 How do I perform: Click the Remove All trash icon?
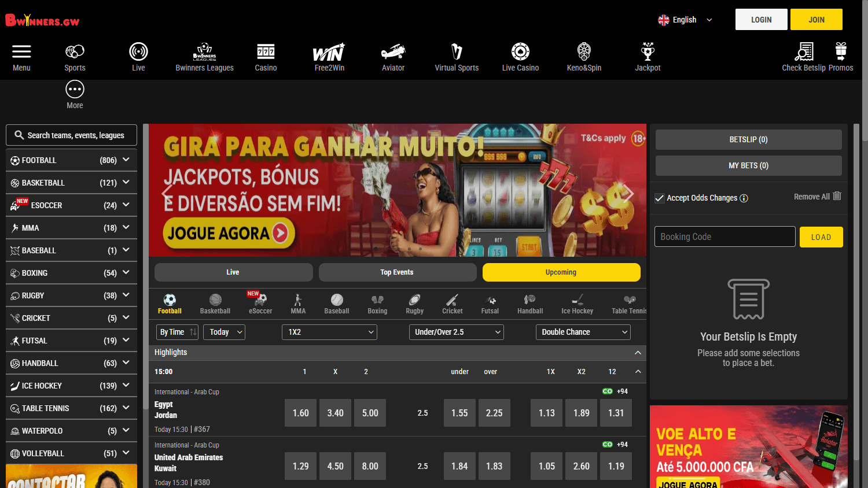coord(837,196)
